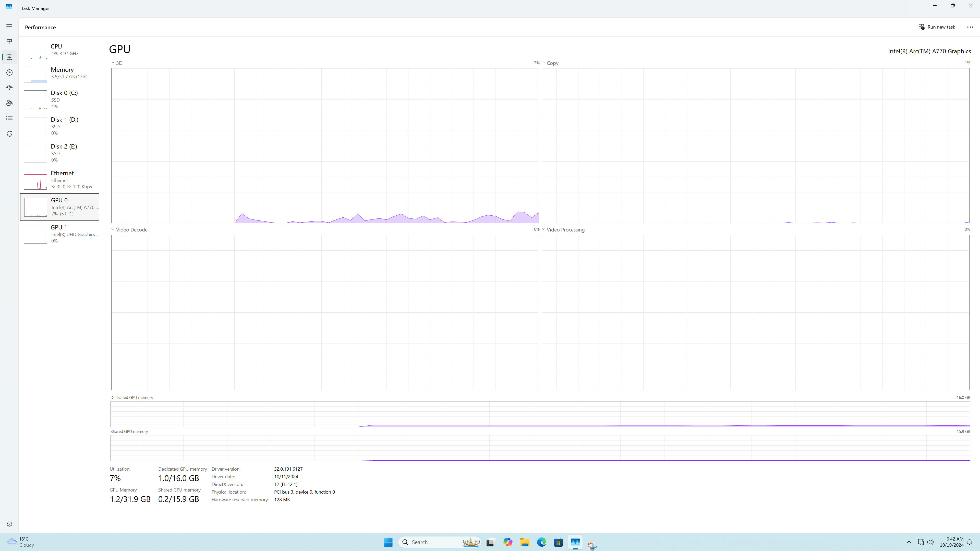
Task: Click the Physical location PCI bus value
Action: [304, 492]
